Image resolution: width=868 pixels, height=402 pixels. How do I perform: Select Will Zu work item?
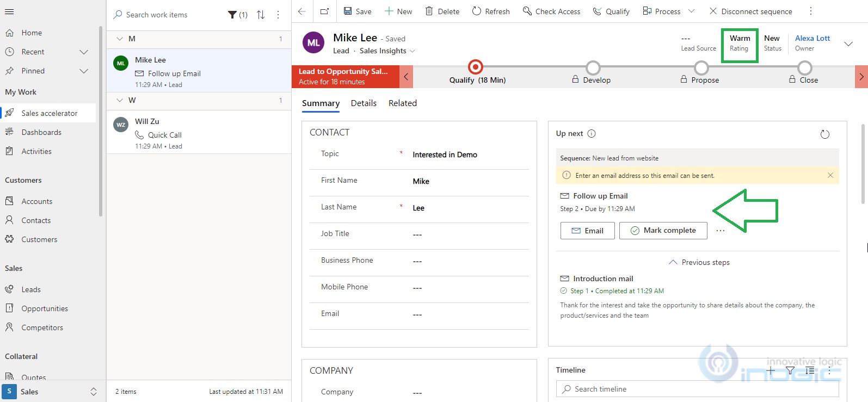(x=199, y=132)
